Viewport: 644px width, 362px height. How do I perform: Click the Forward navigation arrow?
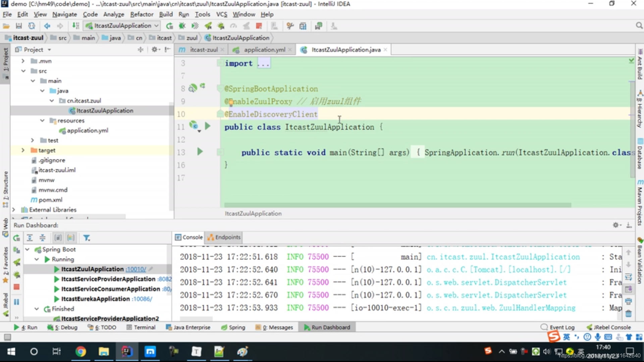(x=60, y=26)
